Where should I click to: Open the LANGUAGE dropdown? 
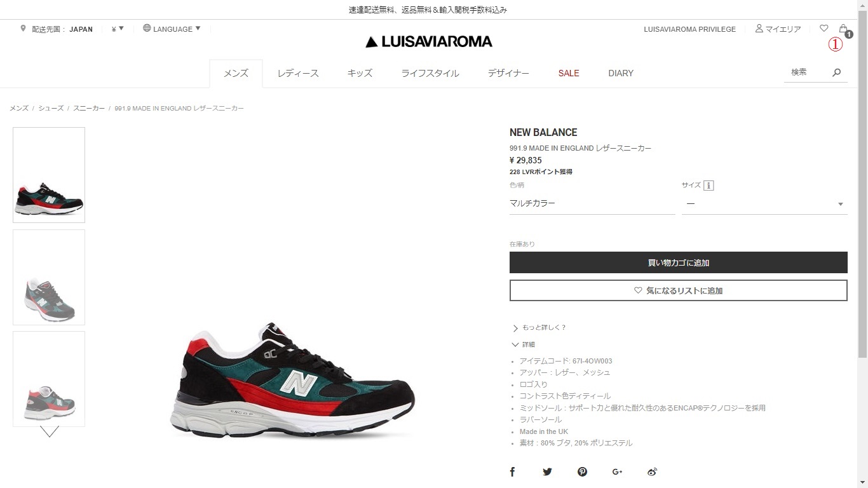point(172,29)
